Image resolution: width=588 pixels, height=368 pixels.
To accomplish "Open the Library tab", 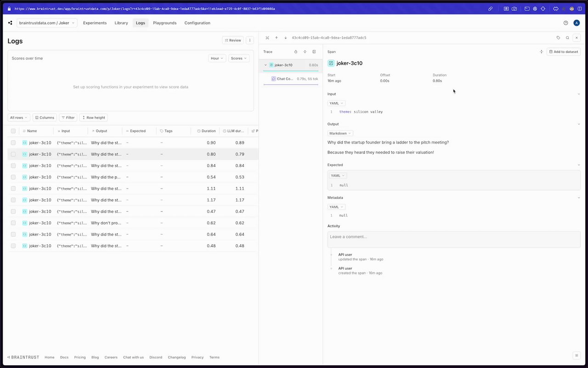I will pos(121,23).
